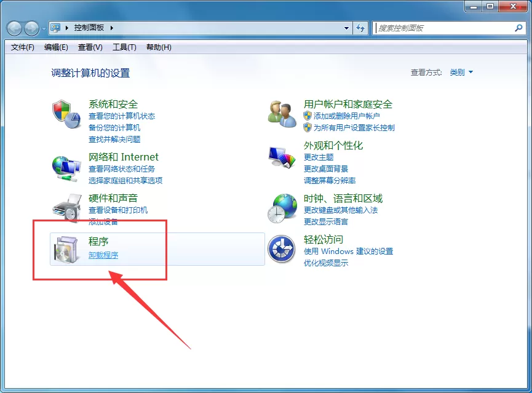Open the 轻松访问 blue circle icon
532x393 pixels.
point(281,249)
